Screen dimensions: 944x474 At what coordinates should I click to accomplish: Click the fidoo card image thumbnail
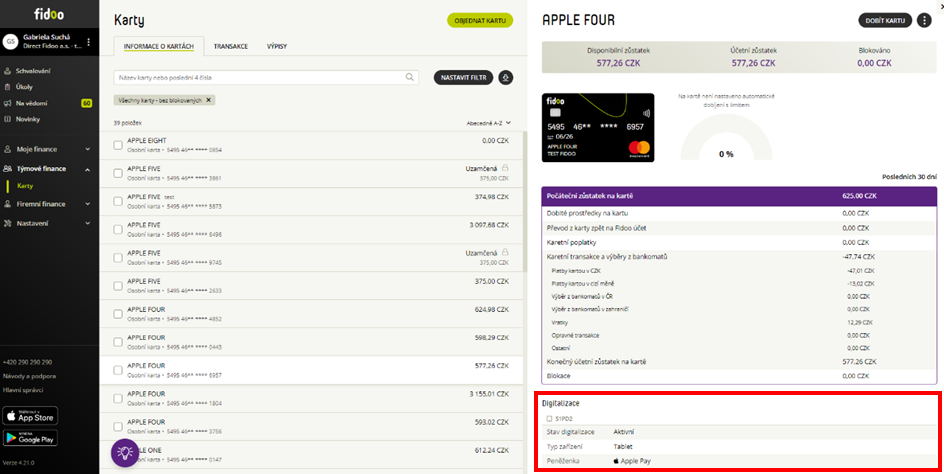(598, 128)
